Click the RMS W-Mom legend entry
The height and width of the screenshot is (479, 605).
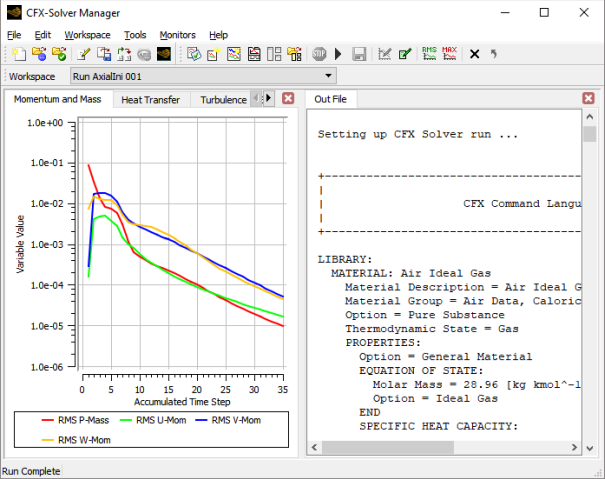tap(76, 440)
